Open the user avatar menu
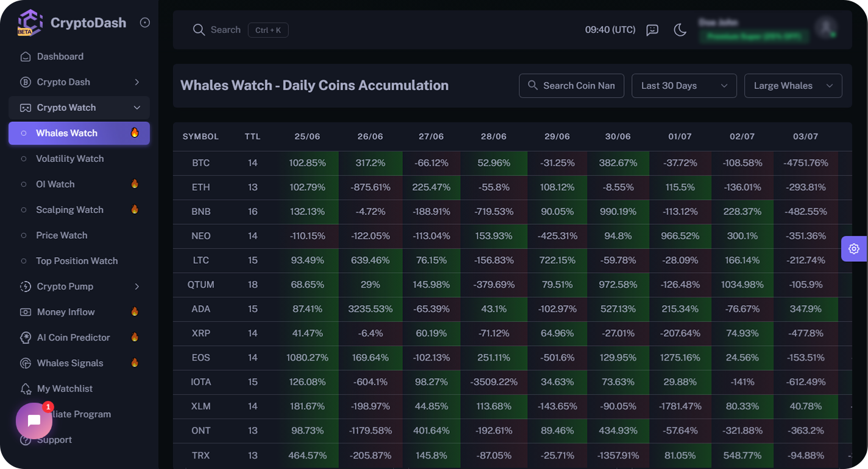Screen dimensions: 868x469 pos(826,27)
